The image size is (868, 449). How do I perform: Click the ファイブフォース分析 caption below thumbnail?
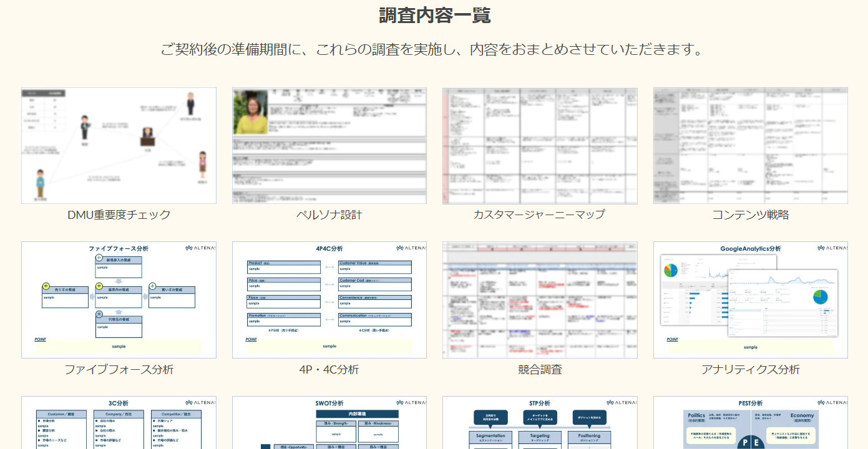[x=119, y=369]
